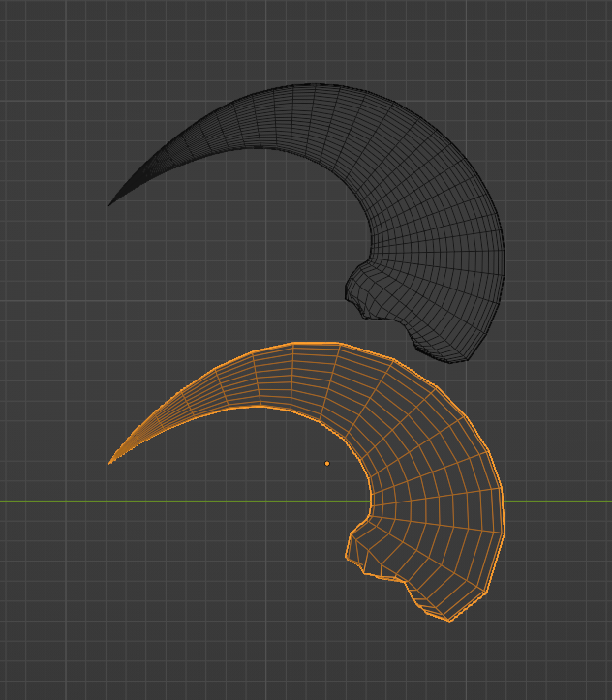Click the bottom corner of dark horn base
The height and width of the screenshot is (700, 612).
click(x=450, y=361)
